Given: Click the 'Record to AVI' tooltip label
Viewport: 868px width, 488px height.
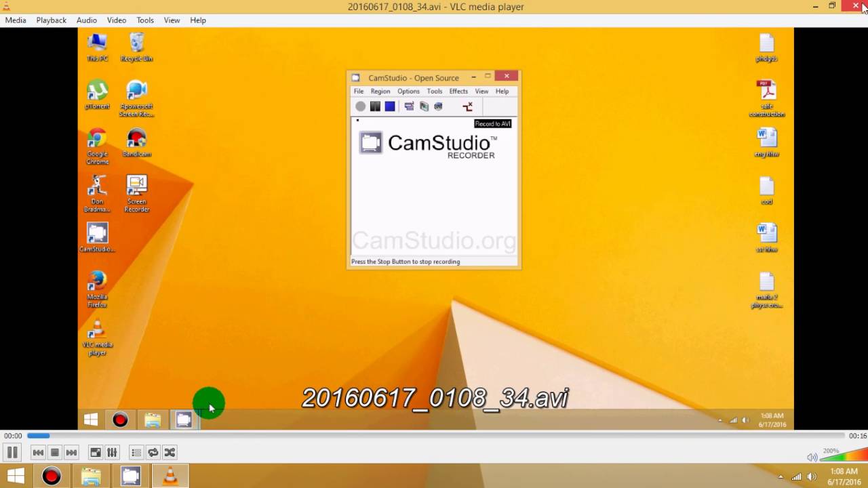Looking at the screenshot, I should [493, 124].
